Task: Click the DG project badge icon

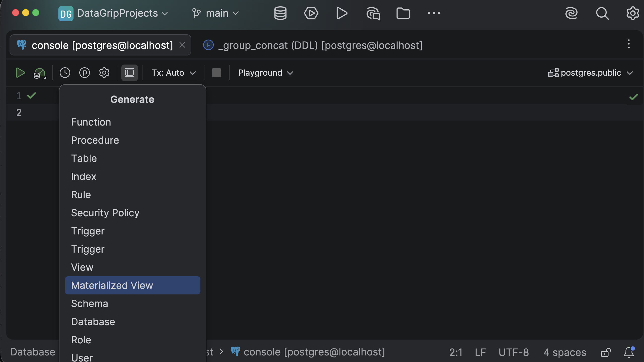Action: [66, 13]
